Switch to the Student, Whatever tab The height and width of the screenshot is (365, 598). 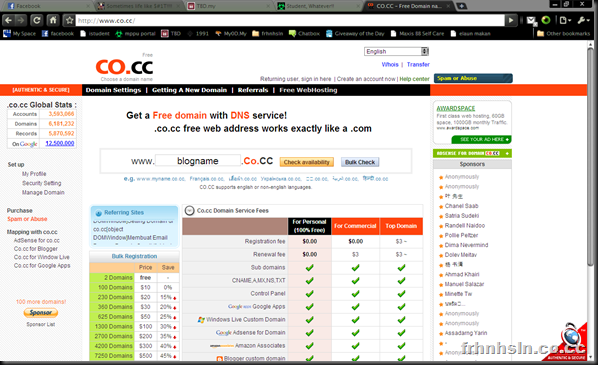319,6
